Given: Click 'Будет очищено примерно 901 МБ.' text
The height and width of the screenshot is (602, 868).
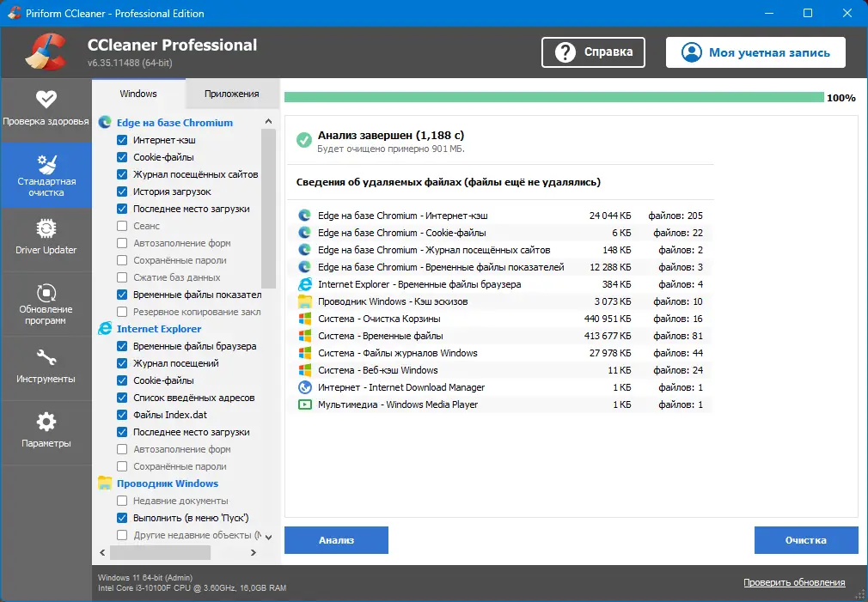Looking at the screenshot, I should [391, 149].
